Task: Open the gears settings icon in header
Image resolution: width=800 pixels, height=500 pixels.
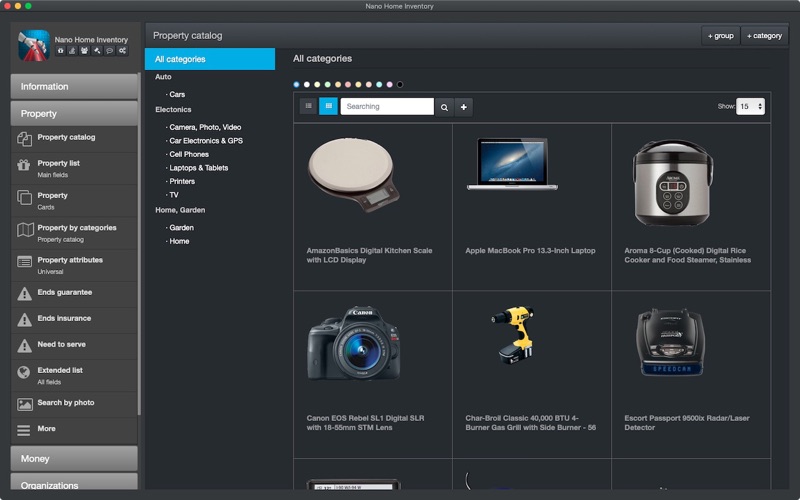Action: 122,51
